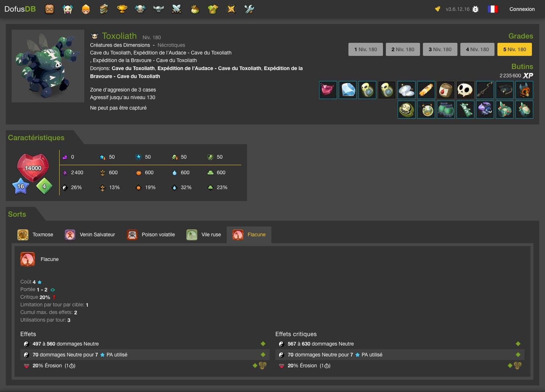Click the blue star showing 16 AP

(21, 186)
